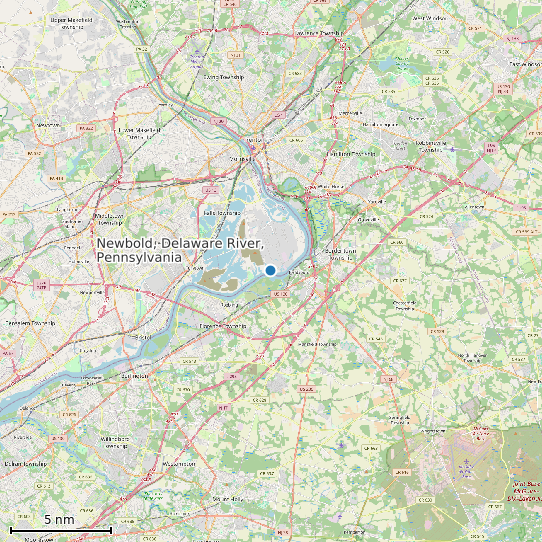The height and width of the screenshot is (542, 542).
Task: Click the Mount Holly town label
Action: 228,499
